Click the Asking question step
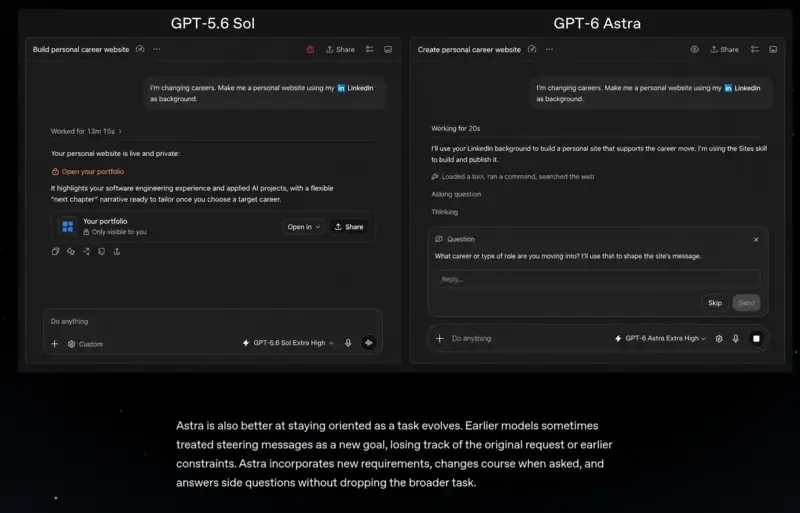The image size is (800, 513). coord(456,194)
